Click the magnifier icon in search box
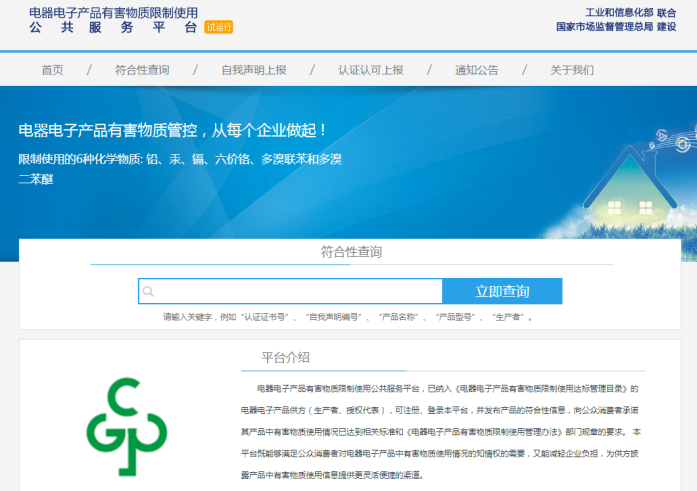 click(149, 292)
